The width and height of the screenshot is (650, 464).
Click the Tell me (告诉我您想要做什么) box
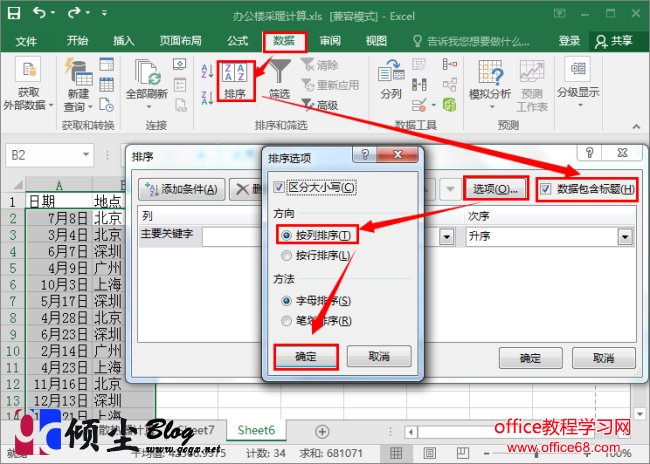pyautogui.click(x=472, y=41)
